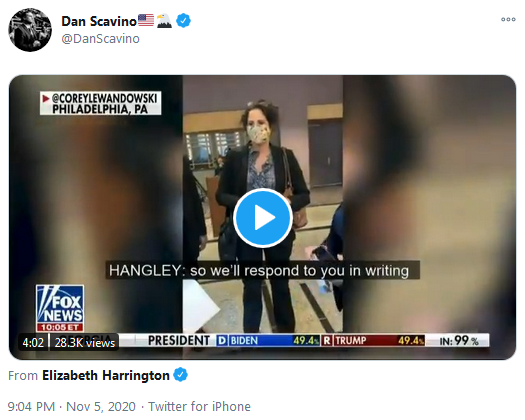Open Elizabeth Harrington's profile link
This screenshot has height=420, width=525.
(106, 375)
